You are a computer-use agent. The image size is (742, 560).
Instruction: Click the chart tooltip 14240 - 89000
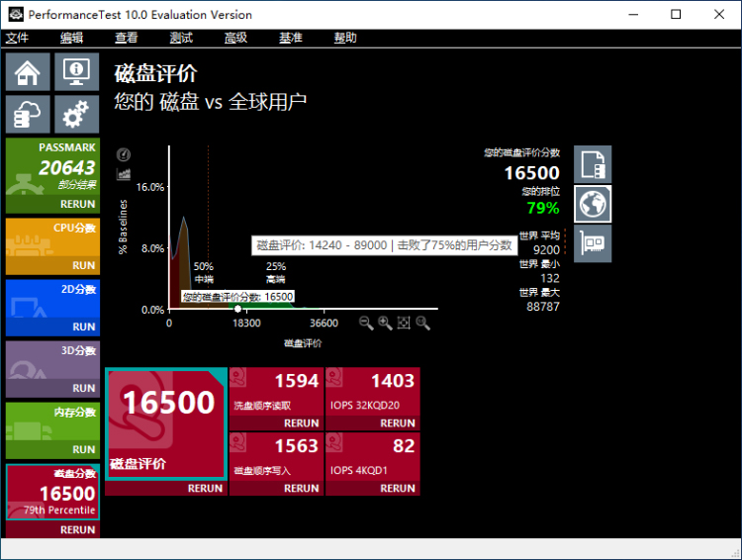tap(384, 245)
